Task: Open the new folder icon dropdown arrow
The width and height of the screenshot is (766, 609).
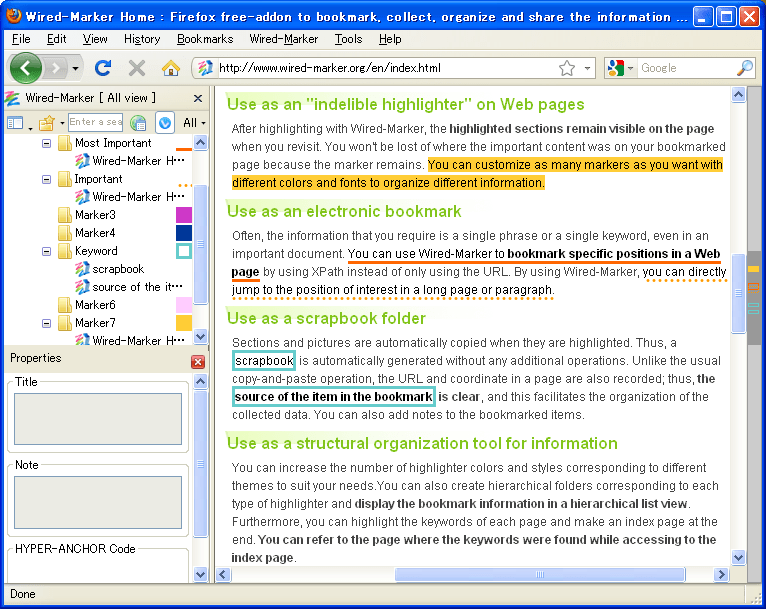Action: [62, 123]
